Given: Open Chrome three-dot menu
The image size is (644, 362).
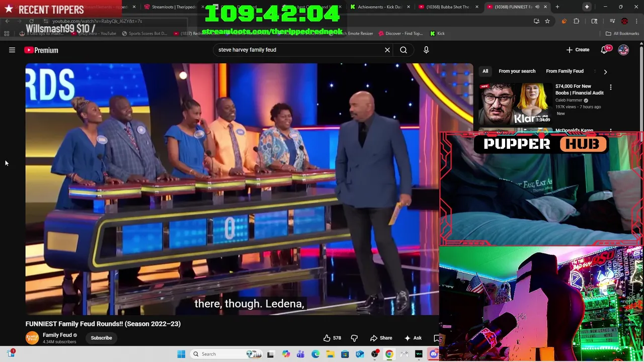Looking at the screenshot, I should tap(636, 21).
